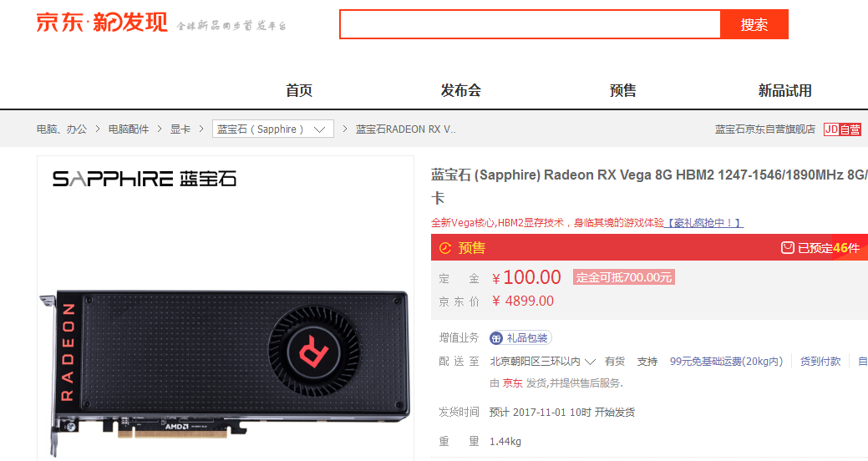Visit 蓝宝石京东自营旗舰店 store link
This screenshot has height=461, width=868.
pyautogui.click(x=765, y=129)
